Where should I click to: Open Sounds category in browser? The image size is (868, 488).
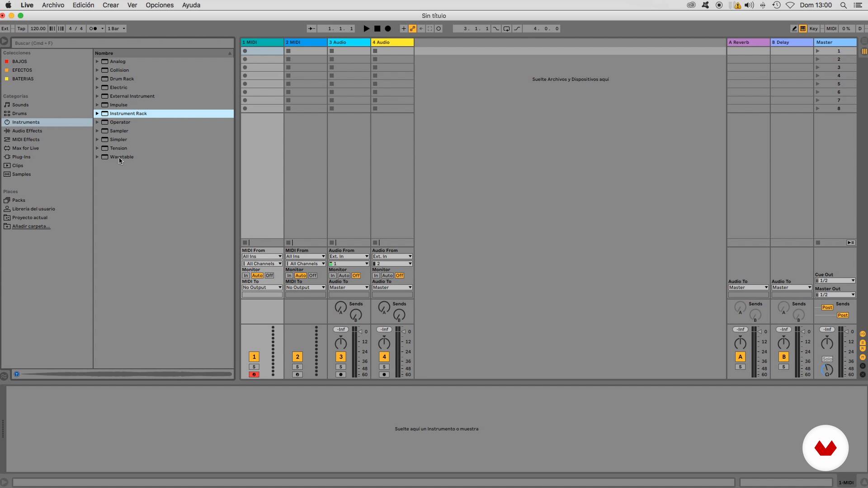[20, 105]
